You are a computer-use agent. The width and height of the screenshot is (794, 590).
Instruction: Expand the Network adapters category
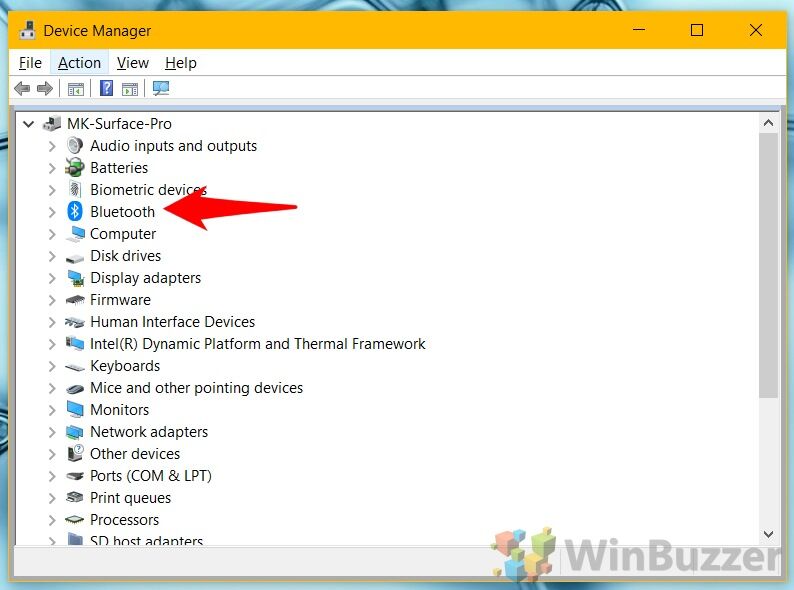(x=52, y=432)
